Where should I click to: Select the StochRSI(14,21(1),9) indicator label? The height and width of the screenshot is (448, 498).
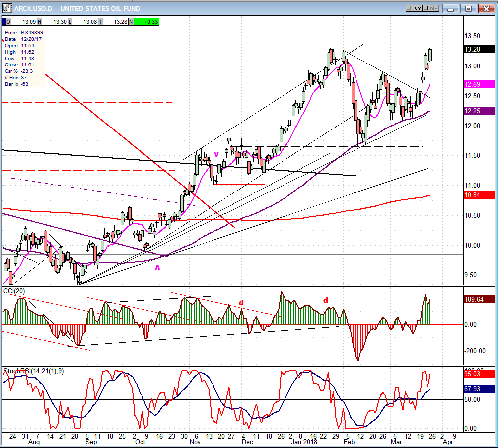34,371
